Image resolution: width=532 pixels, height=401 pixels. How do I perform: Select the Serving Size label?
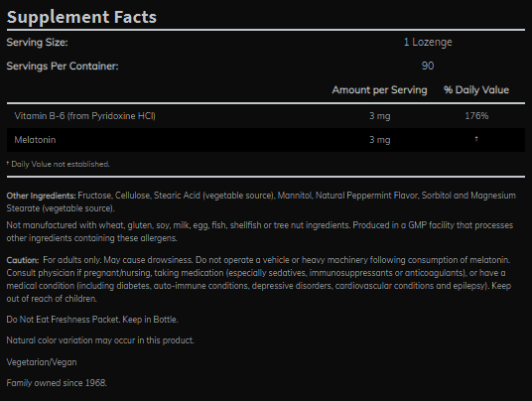tap(37, 43)
